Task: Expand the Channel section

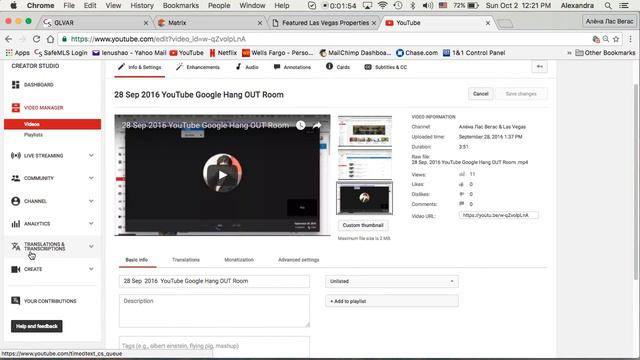Action: [91, 201]
